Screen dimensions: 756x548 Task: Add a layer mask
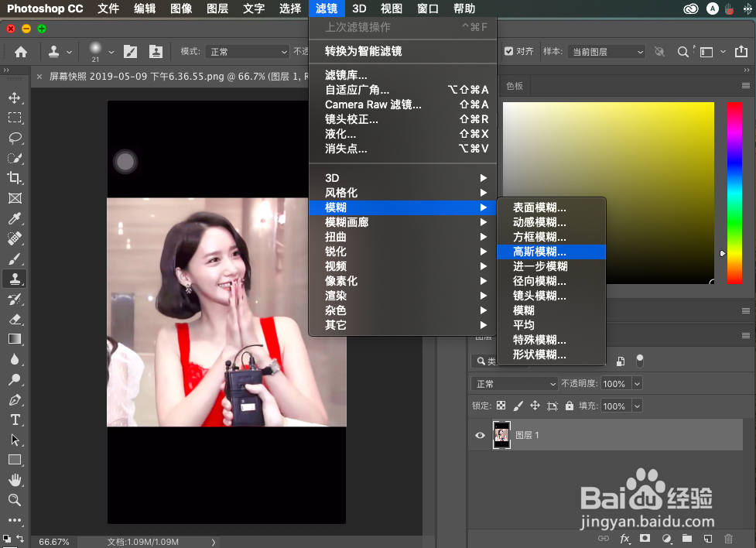[645, 539]
